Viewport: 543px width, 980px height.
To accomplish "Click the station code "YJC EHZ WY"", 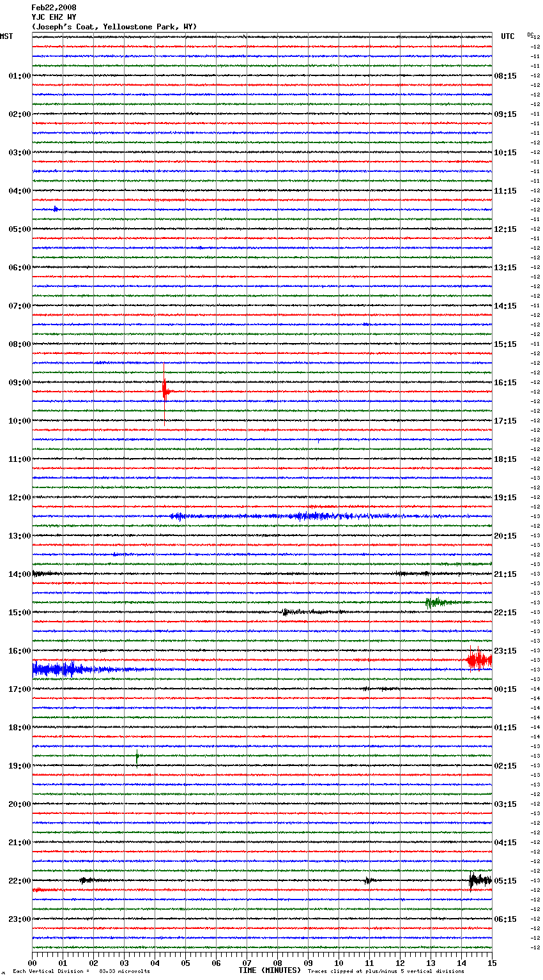I will pyautogui.click(x=54, y=17).
